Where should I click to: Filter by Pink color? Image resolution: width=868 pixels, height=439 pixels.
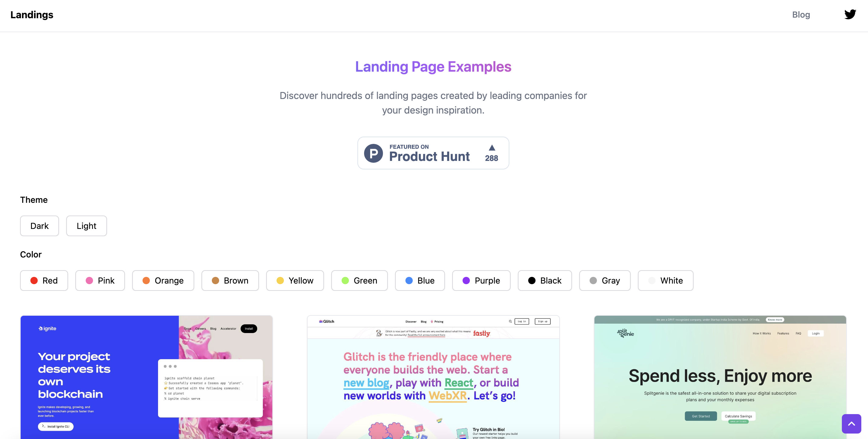tap(100, 281)
